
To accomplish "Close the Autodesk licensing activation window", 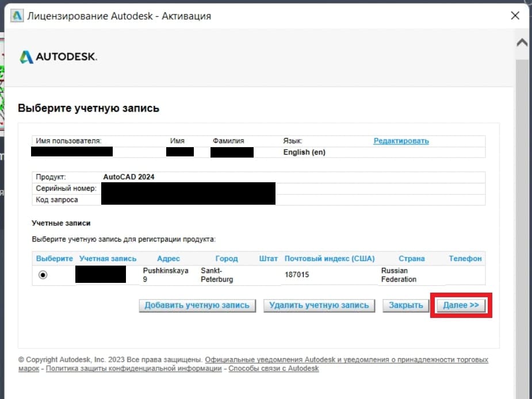I will (x=515, y=16).
